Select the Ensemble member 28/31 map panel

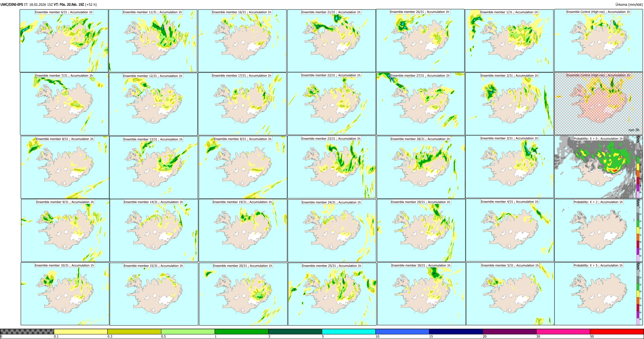[x=421, y=167]
